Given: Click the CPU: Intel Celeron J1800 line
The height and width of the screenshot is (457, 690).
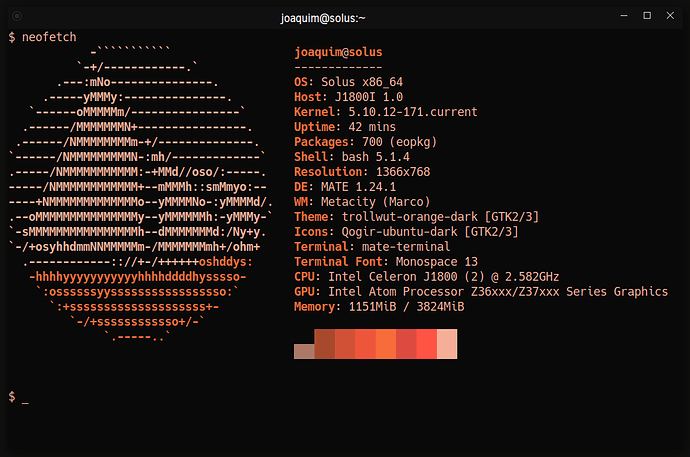Looking at the screenshot, I should click(426, 276).
